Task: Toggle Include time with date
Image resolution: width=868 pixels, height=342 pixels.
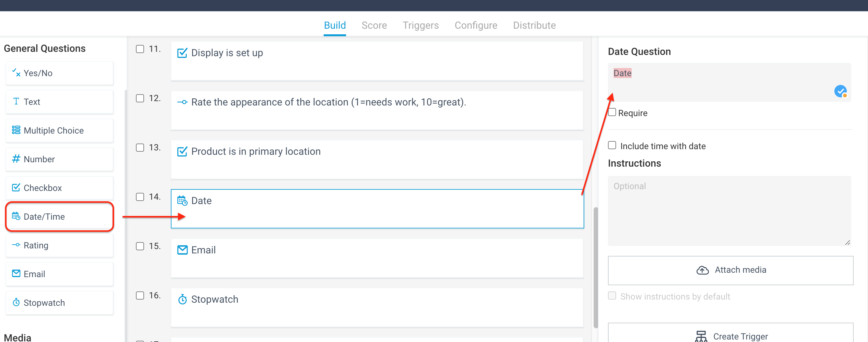Action: (612, 145)
